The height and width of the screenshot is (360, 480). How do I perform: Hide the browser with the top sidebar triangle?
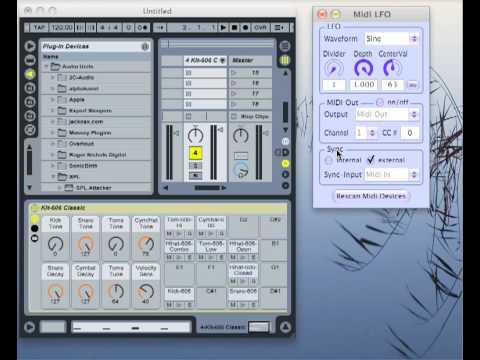pos(30,46)
